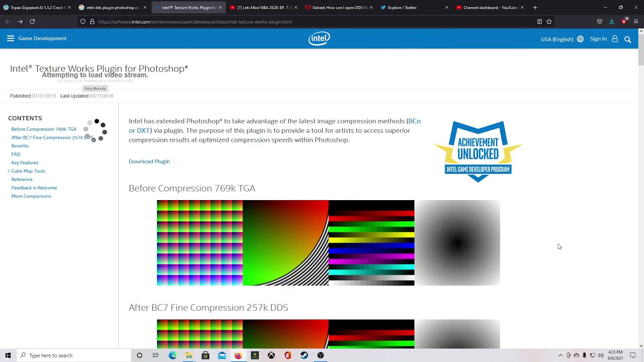Open the Game Development menu label
Image resolution: width=644 pixels, height=362 pixels.
click(42, 38)
